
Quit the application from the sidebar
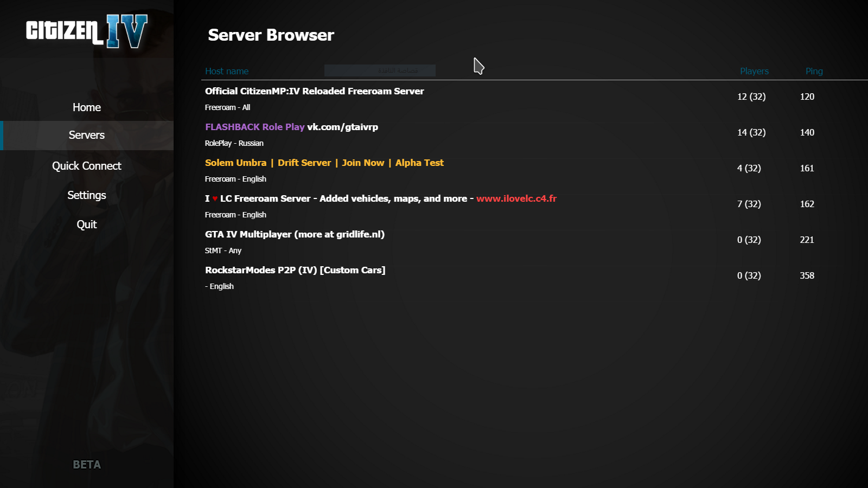click(x=87, y=224)
